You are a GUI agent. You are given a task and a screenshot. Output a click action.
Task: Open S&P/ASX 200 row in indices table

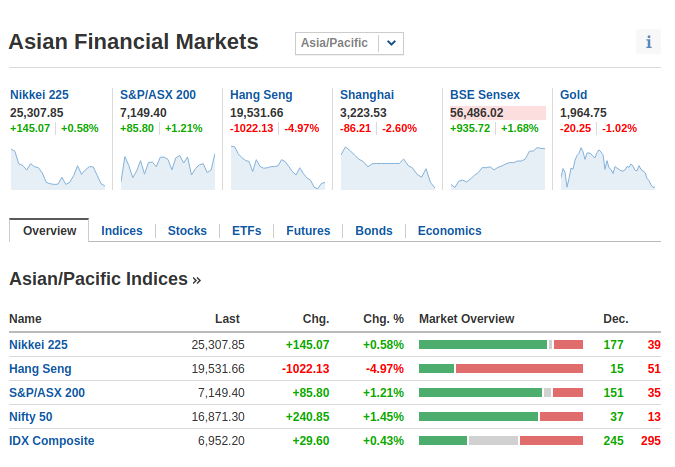coord(47,393)
